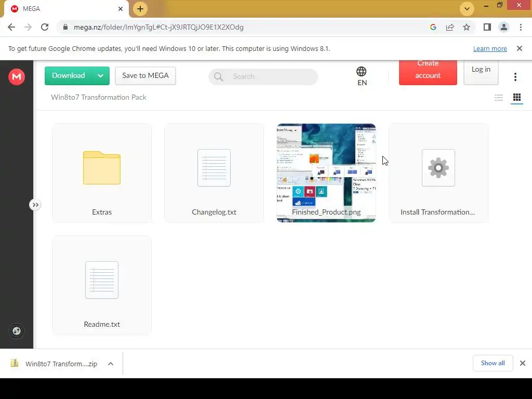Click the Learn more link
This screenshot has width=532, height=399.
pyautogui.click(x=490, y=48)
